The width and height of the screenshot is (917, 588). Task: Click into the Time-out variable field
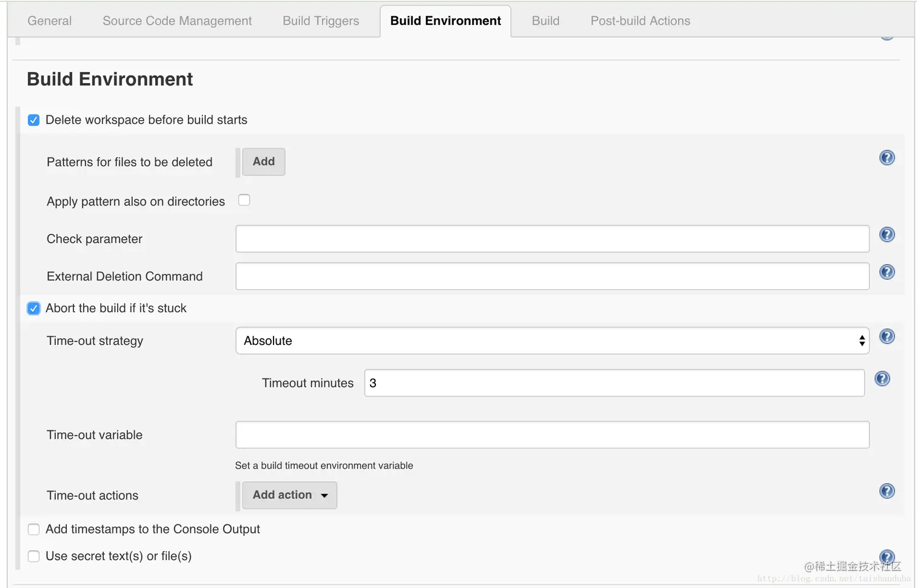pos(552,435)
